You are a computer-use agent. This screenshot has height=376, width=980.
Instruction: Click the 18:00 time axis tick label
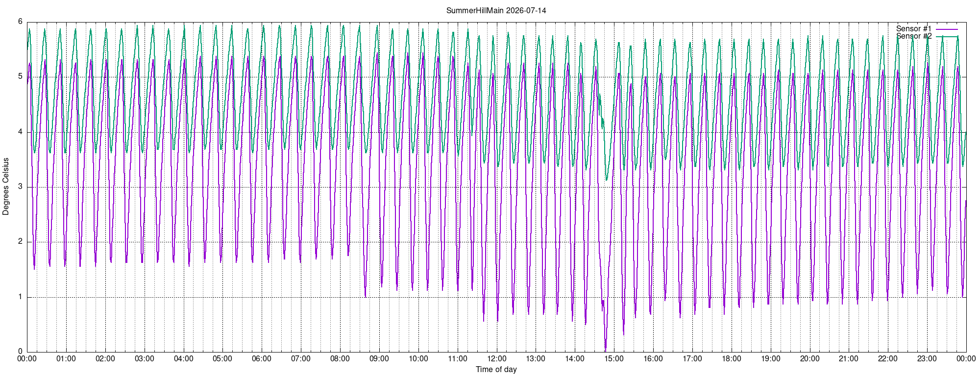731,358
